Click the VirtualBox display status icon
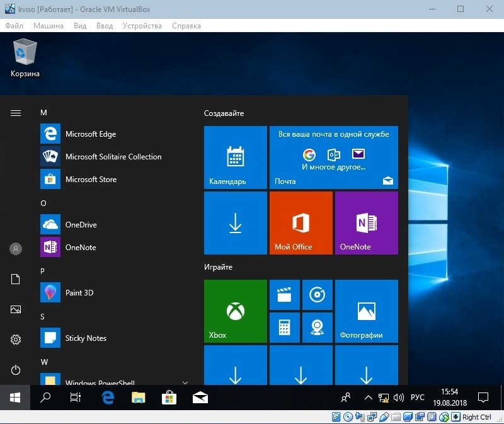Viewport: 504px width, 424px height. (408, 417)
